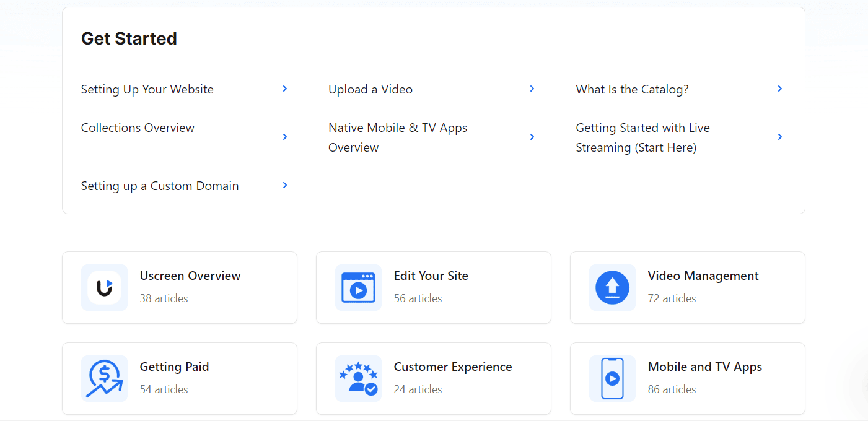Click chevron next to What Is the Catalog?
This screenshot has width=868, height=421.
tap(780, 89)
